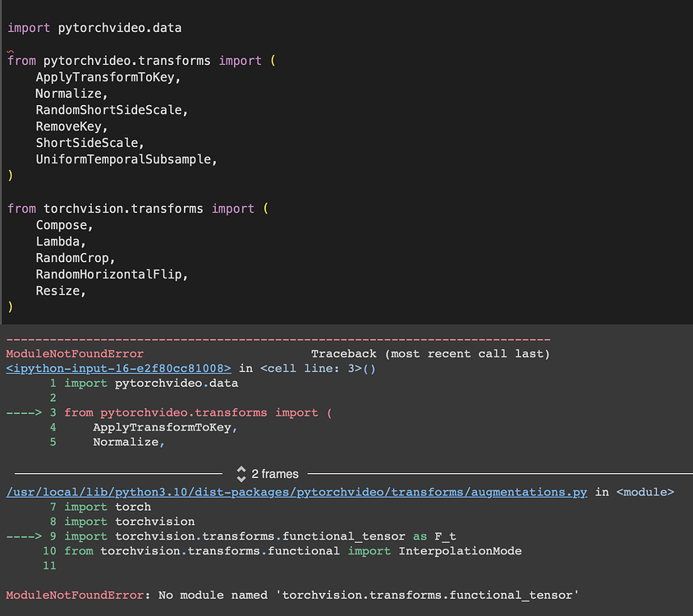Image resolution: width=693 pixels, height=616 pixels.
Task: Expand the 2 frames chevron icon
Action: pyautogui.click(x=241, y=474)
